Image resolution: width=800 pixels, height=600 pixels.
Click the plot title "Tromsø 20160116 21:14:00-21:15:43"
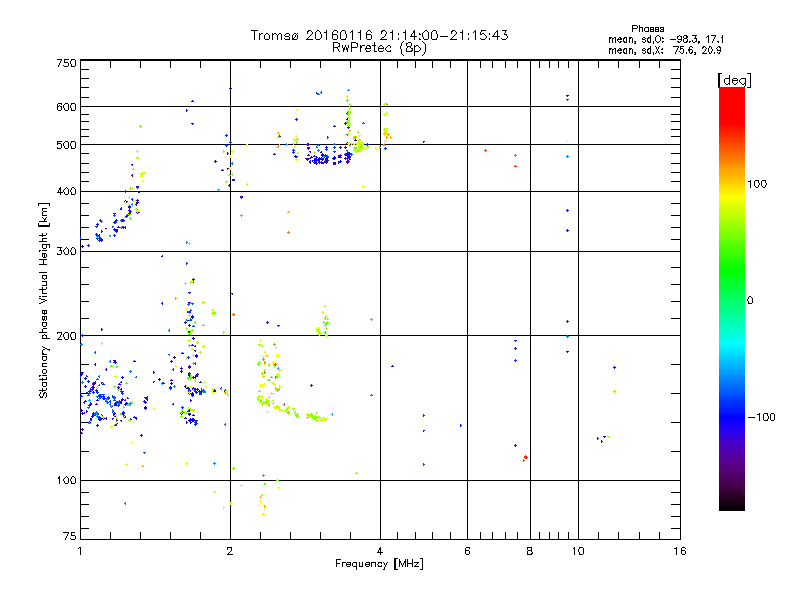379,35
